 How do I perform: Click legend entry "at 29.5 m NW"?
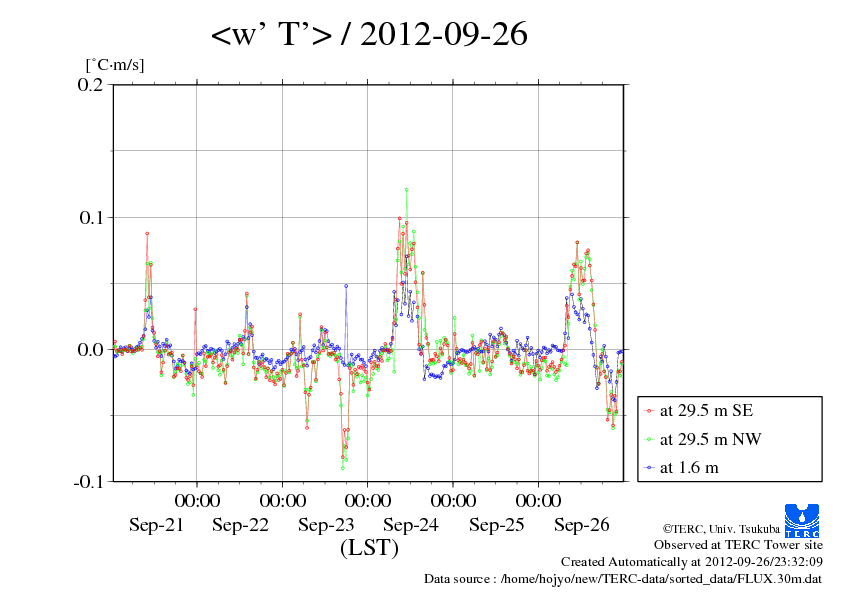(710, 439)
